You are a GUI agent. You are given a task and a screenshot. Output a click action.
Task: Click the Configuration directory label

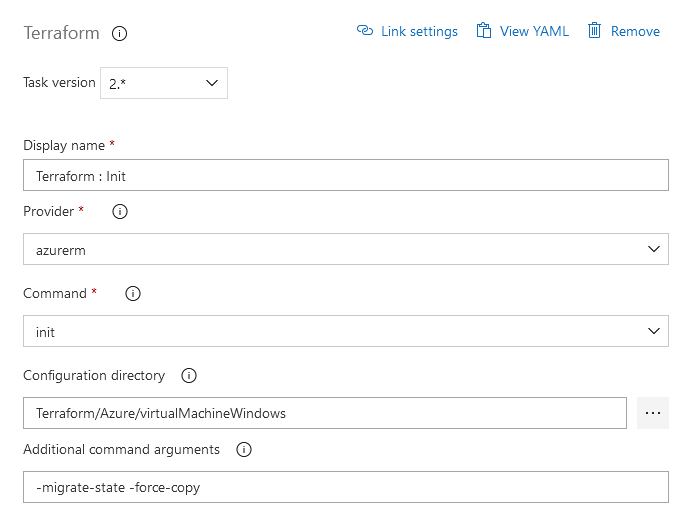(x=94, y=376)
